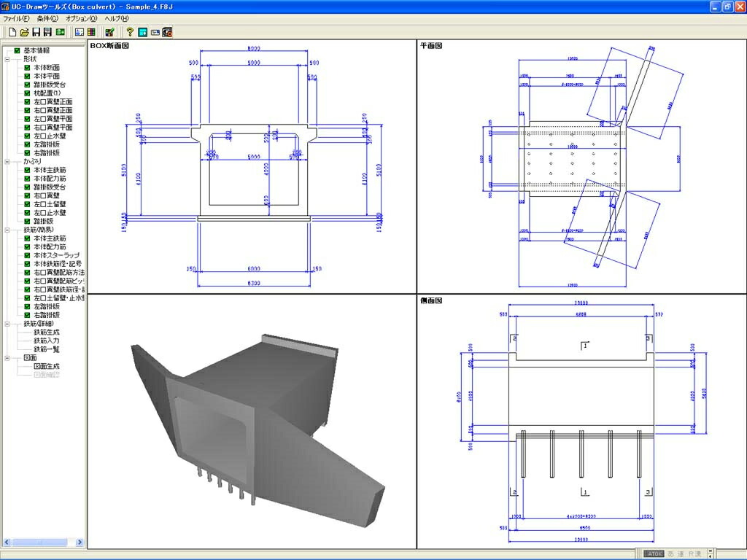The image size is (747, 560).
Task: Click the cyan window layout toolbar icon
Action: 142,32
